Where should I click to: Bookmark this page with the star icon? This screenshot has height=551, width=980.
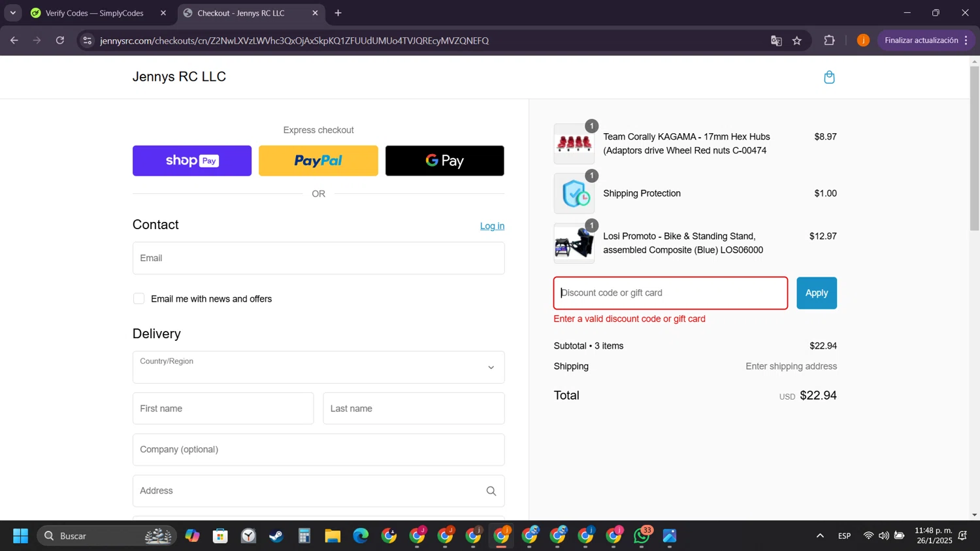pyautogui.click(x=797, y=40)
